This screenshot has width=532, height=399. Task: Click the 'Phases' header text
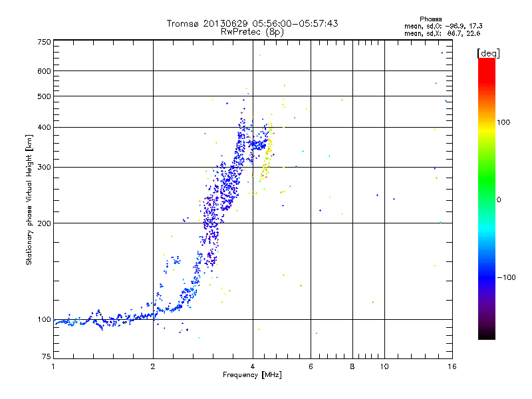tap(430, 19)
